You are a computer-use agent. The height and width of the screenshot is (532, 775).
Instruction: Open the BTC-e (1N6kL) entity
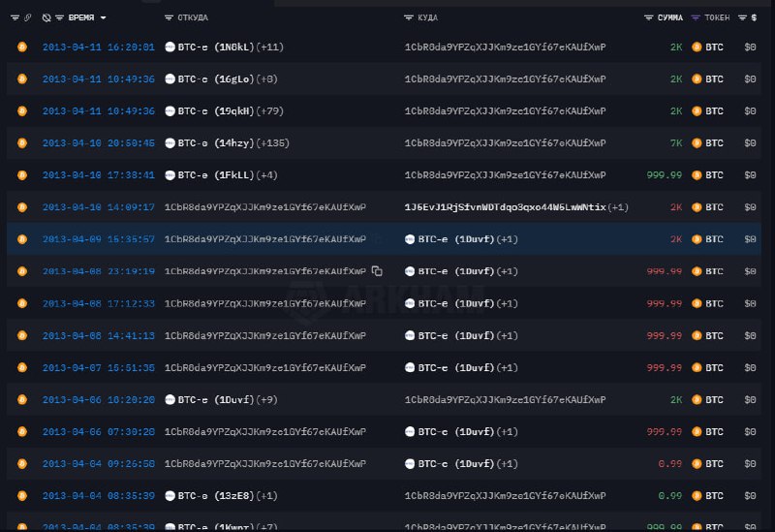tap(216, 47)
